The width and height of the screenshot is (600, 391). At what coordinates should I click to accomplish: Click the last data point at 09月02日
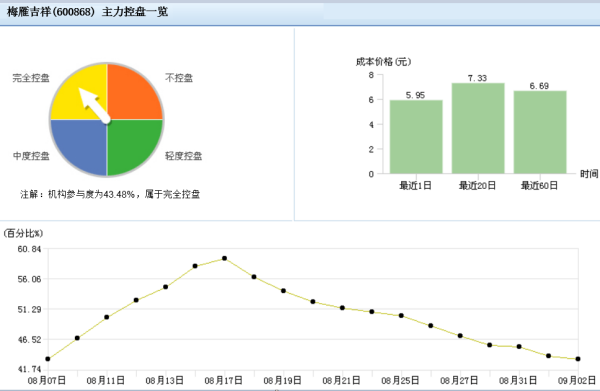[578, 359]
